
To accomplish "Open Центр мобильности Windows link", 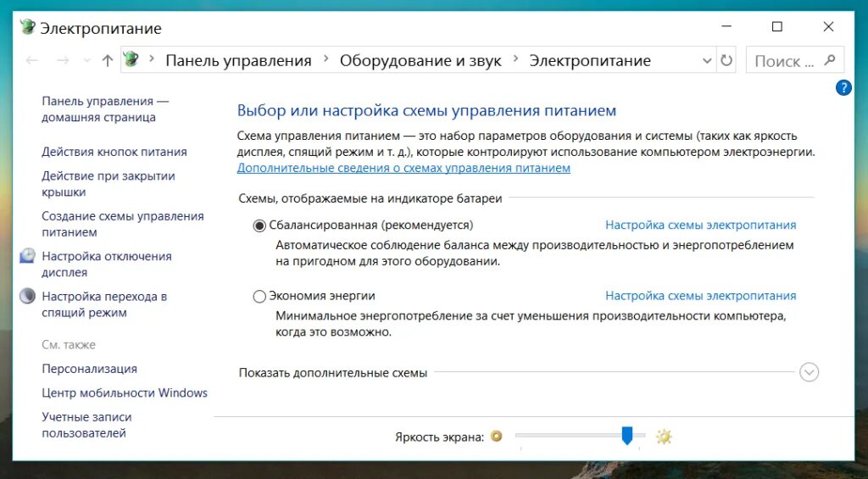I will [125, 393].
